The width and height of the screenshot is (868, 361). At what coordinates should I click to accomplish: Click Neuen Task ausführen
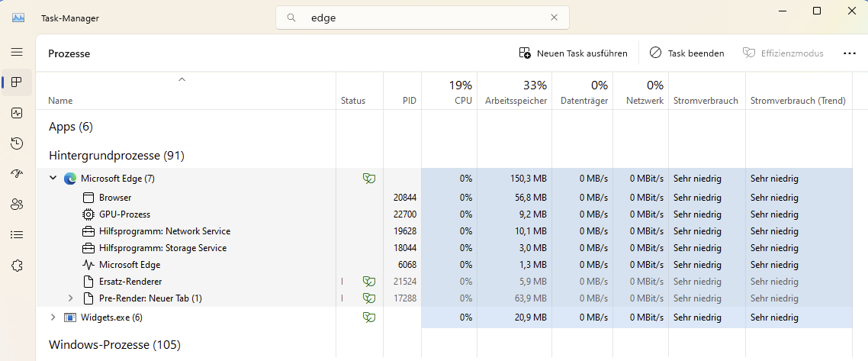[x=573, y=53]
